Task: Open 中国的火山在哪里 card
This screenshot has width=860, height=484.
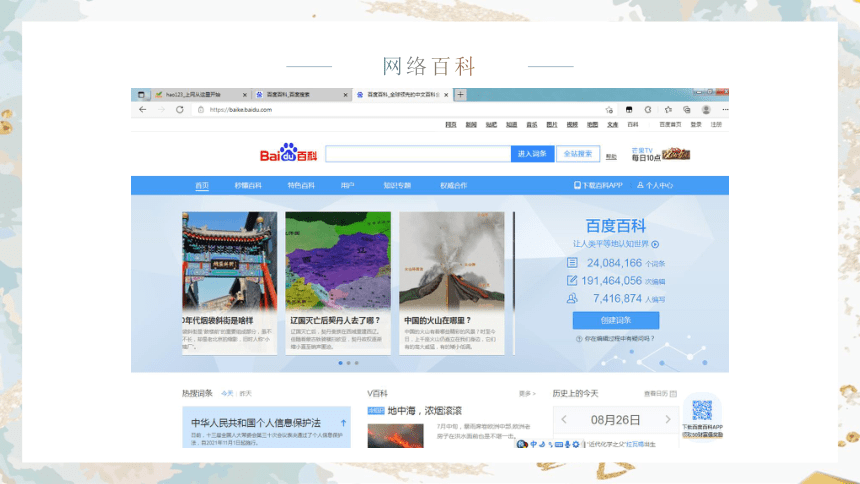Action: coord(452,283)
